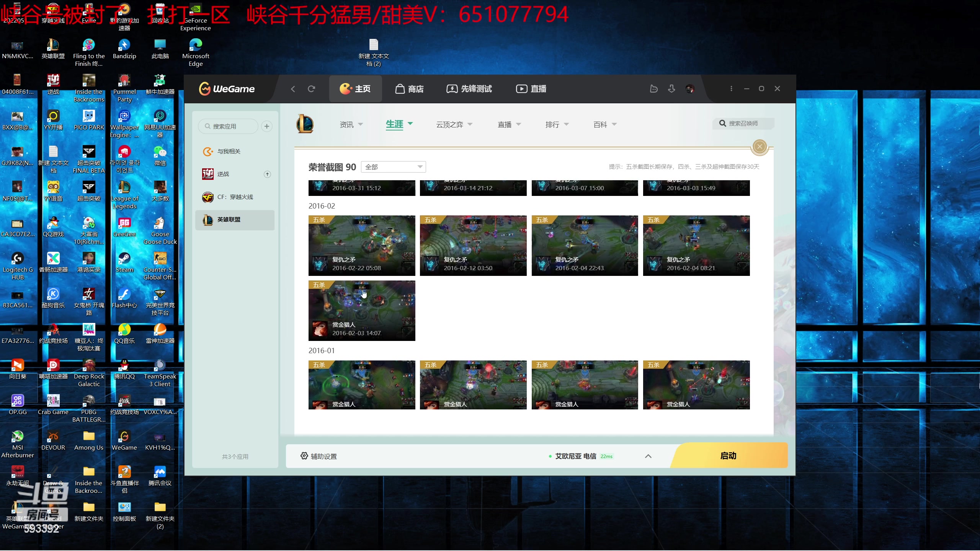Open the 商店 tab

click(x=409, y=89)
